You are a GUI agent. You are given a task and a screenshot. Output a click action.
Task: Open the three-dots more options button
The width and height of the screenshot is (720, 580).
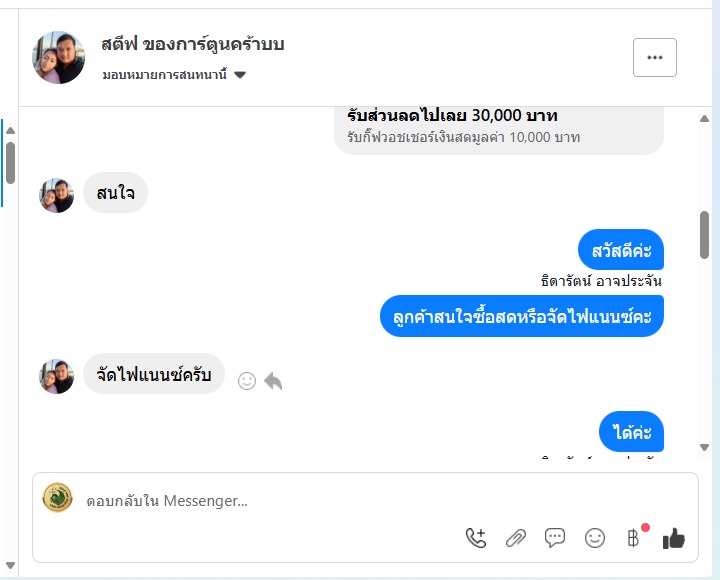pyautogui.click(x=655, y=58)
